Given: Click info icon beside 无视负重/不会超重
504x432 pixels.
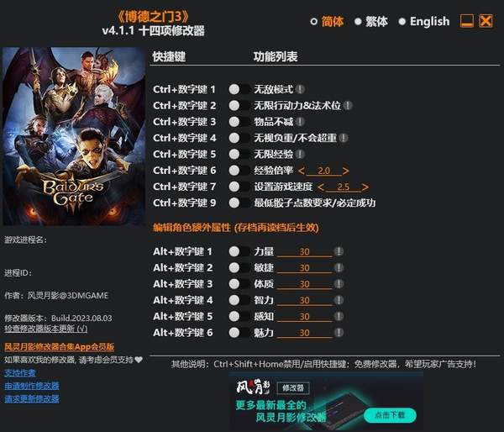Looking at the screenshot, I should click(x=344, y=138).
